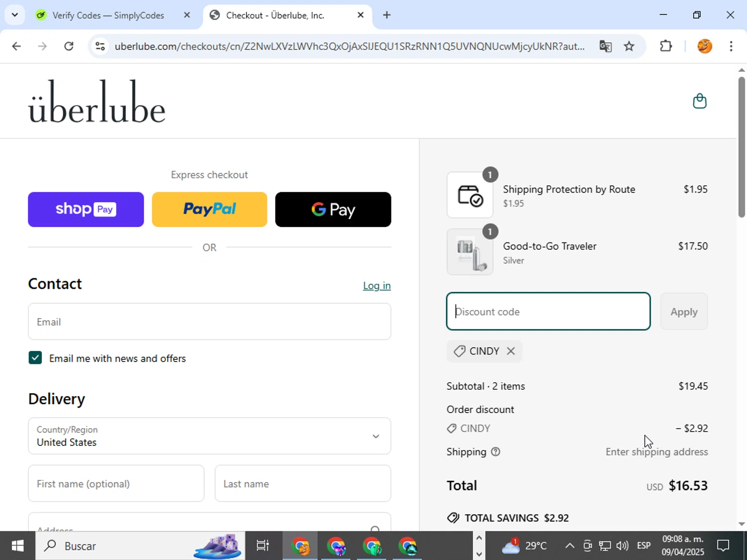Click the Shipping Protection by Route thumbnail
The width and height of the screenshot is (747, 560).
point(470,195)
